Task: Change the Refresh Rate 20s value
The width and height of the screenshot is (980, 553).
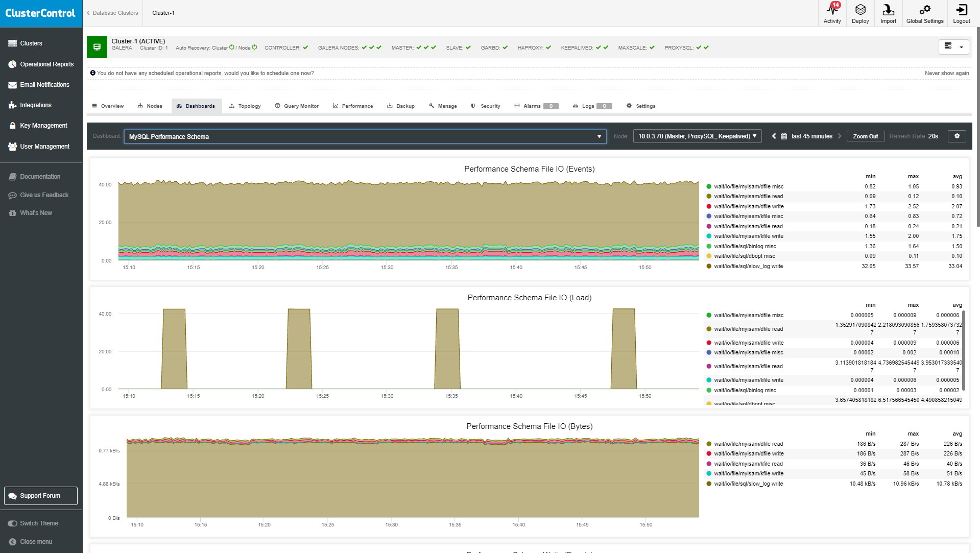Action: point(933,136)
